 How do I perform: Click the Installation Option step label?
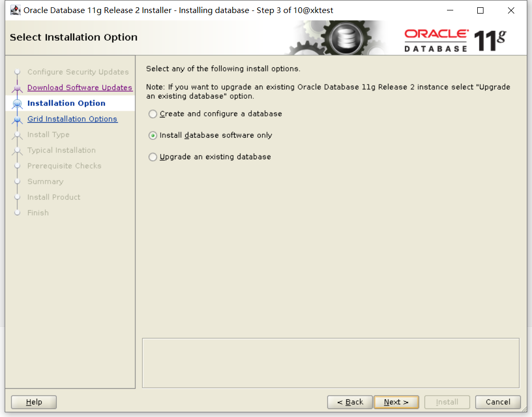[x=67, y=103]
